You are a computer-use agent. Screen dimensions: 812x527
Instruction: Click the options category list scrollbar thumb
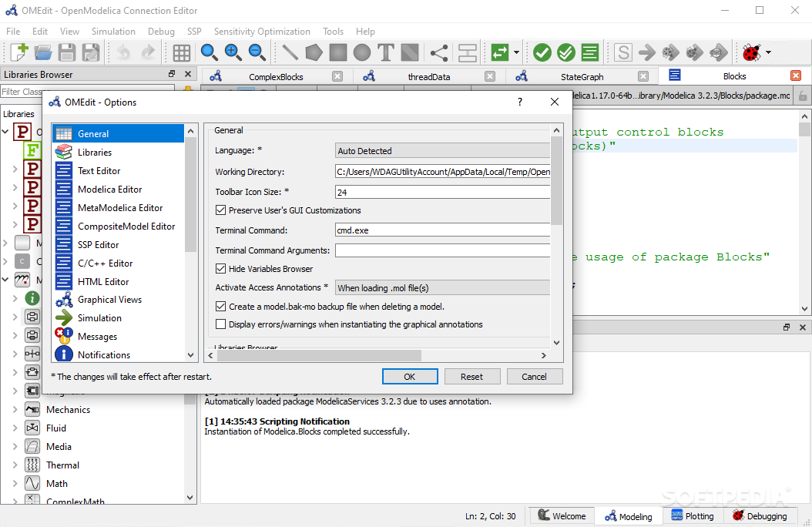coord(190,195)
